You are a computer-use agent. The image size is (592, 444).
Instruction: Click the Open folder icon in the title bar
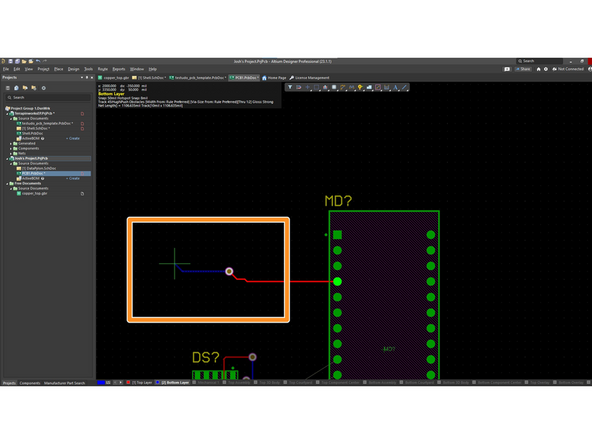(x=24, y=61)
